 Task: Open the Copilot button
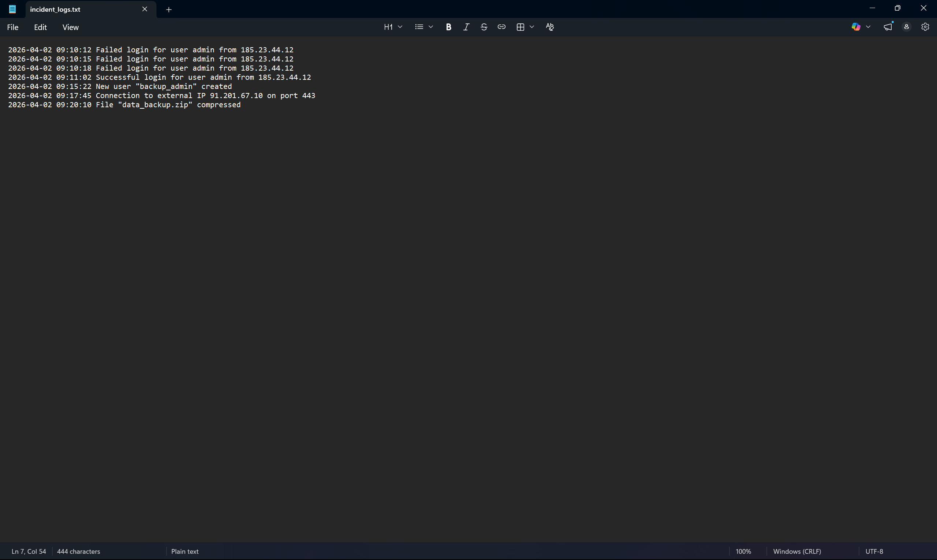[x=855, y=27]
